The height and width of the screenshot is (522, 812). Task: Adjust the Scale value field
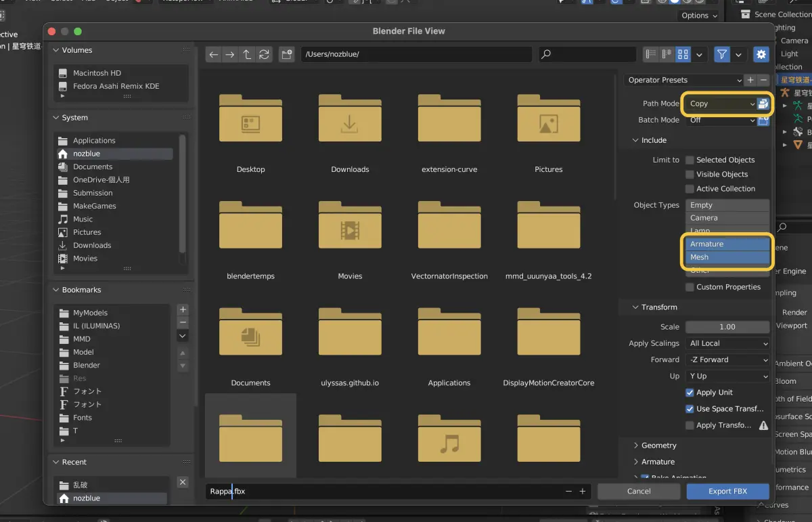click(x=727, y=326)
